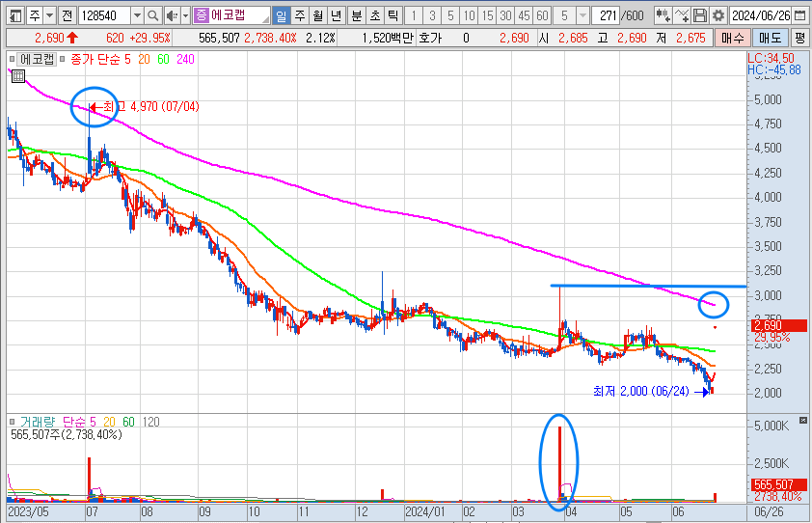This screenshot has width=812, height=523.
Task: Click the volume 120 average legend value
Action: 150,422
